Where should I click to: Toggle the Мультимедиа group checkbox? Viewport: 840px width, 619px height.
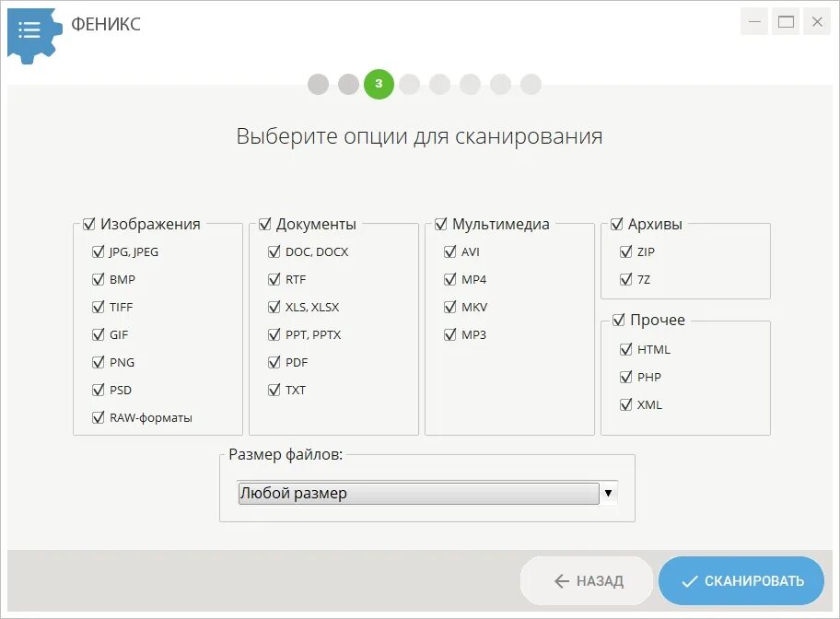441,224
